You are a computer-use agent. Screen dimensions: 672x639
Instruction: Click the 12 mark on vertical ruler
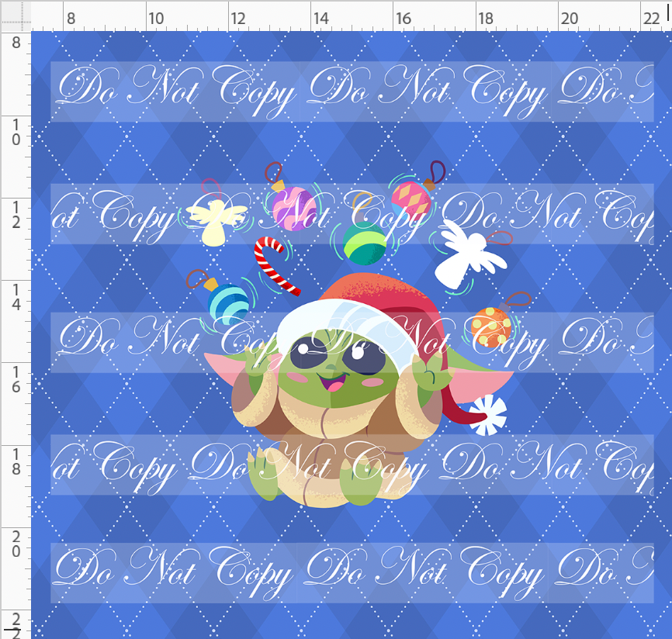click(16, 215)
